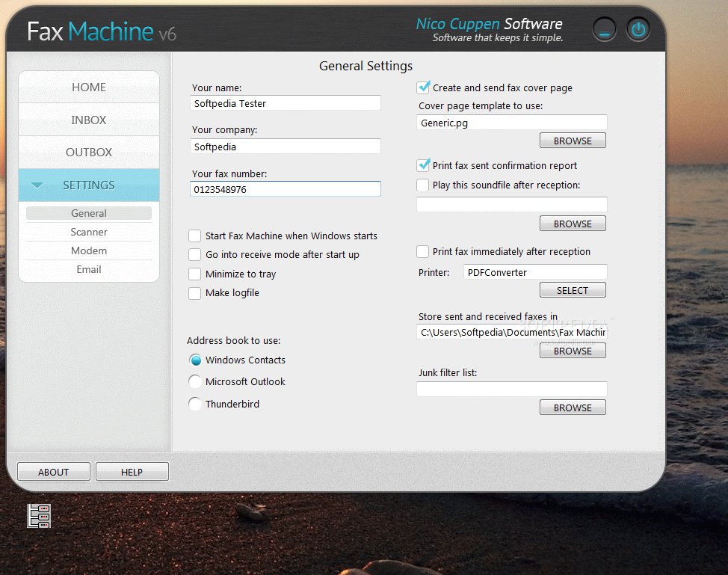Open the HOME section
Image resolution: width=728 pixels, height=575 pixels.
(89, 87)
